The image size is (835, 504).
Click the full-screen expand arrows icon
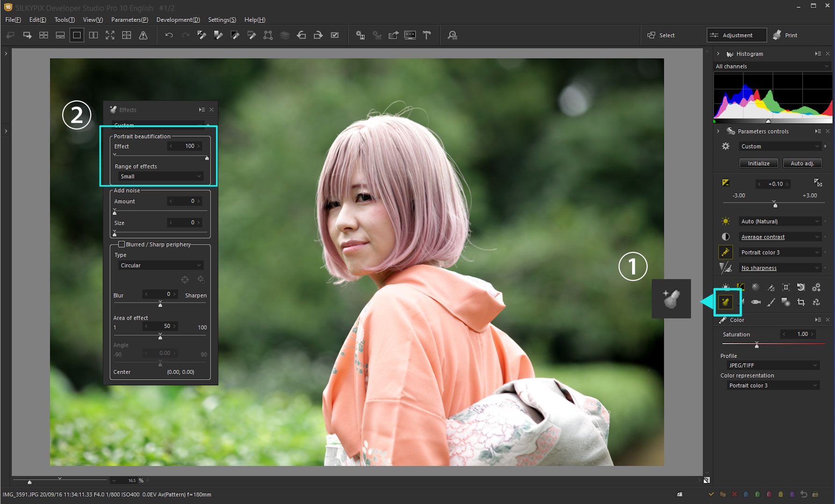[x=110, y=35]
